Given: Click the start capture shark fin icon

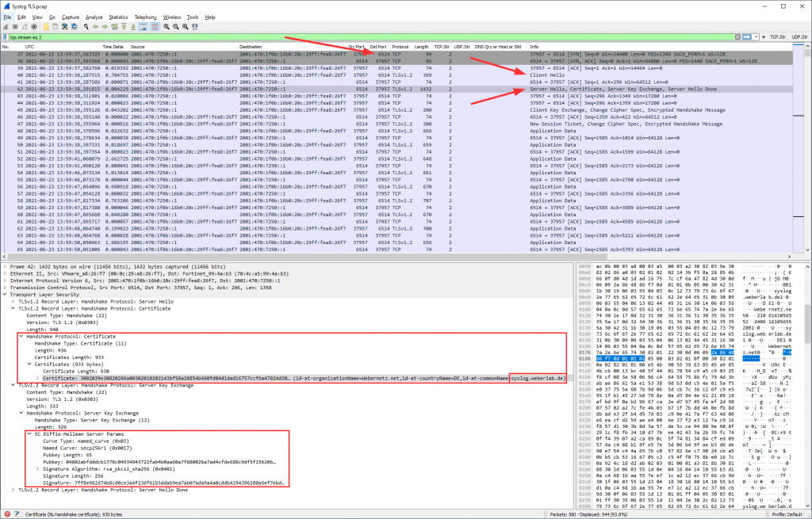Looking at the screenshot, I should [6, 26].
